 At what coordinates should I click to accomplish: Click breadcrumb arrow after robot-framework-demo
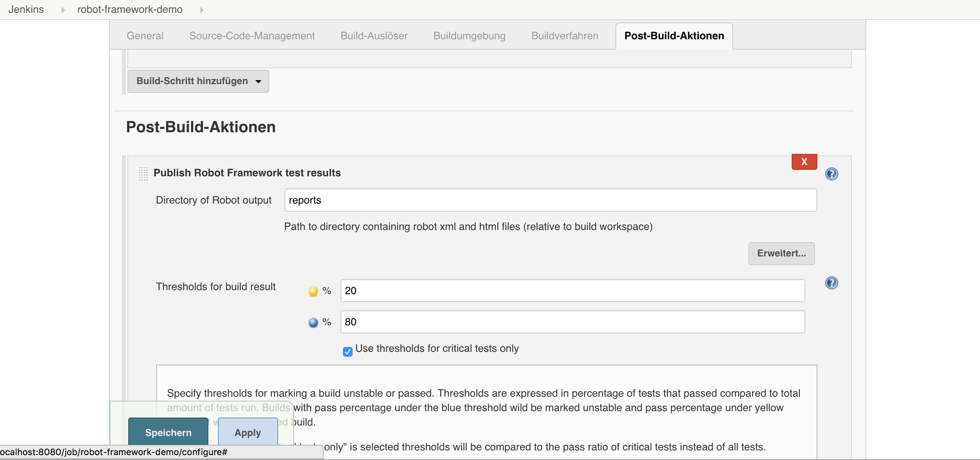click(202, 10)
